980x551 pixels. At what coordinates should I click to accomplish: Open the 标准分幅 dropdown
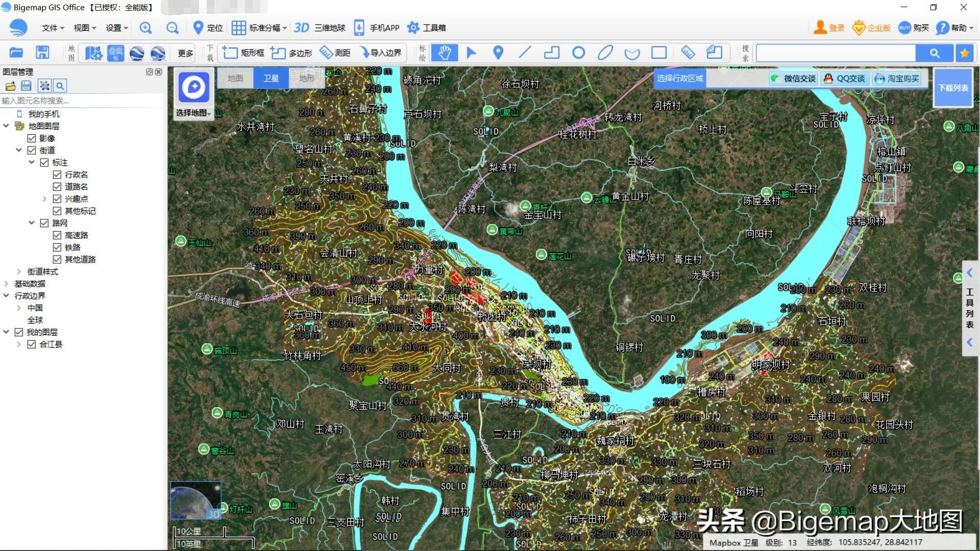click(259, 28)
